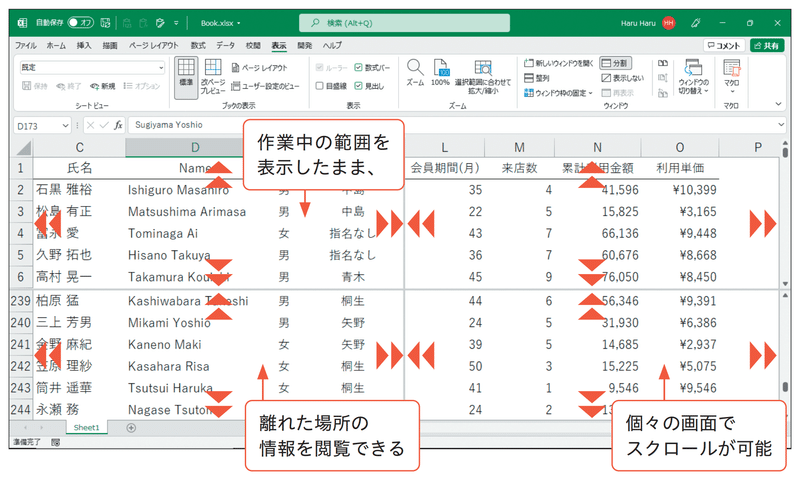Viewport: 800px width, 477px height.
Task: Click the 表示しない hide window button
Action: click(x=622, y=78)
